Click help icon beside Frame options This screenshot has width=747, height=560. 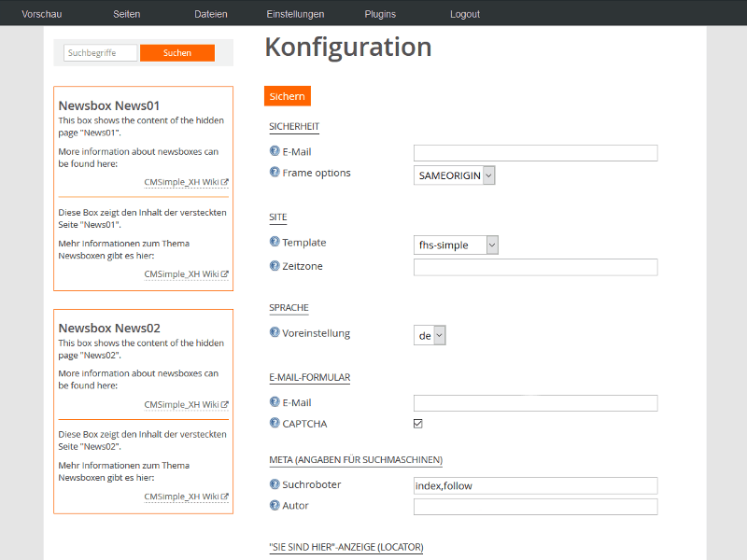click(275, 172)
